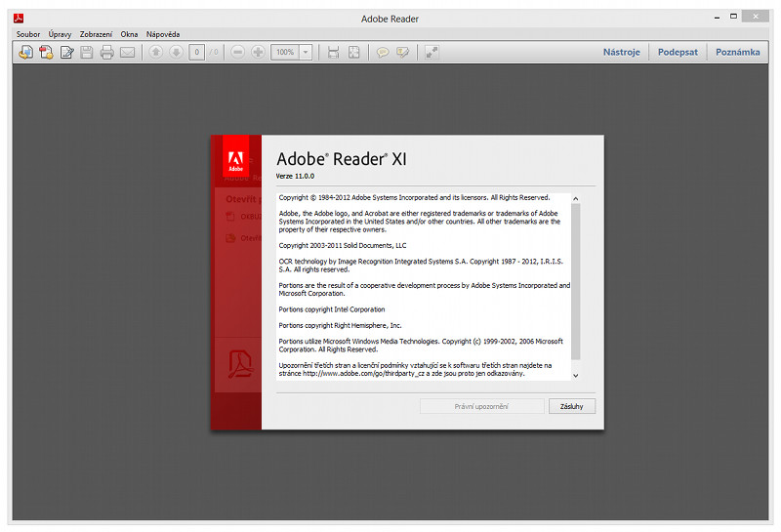Click the Send by email envelope icon
Screen dimensions: 781x532
[x=128, y=52]
